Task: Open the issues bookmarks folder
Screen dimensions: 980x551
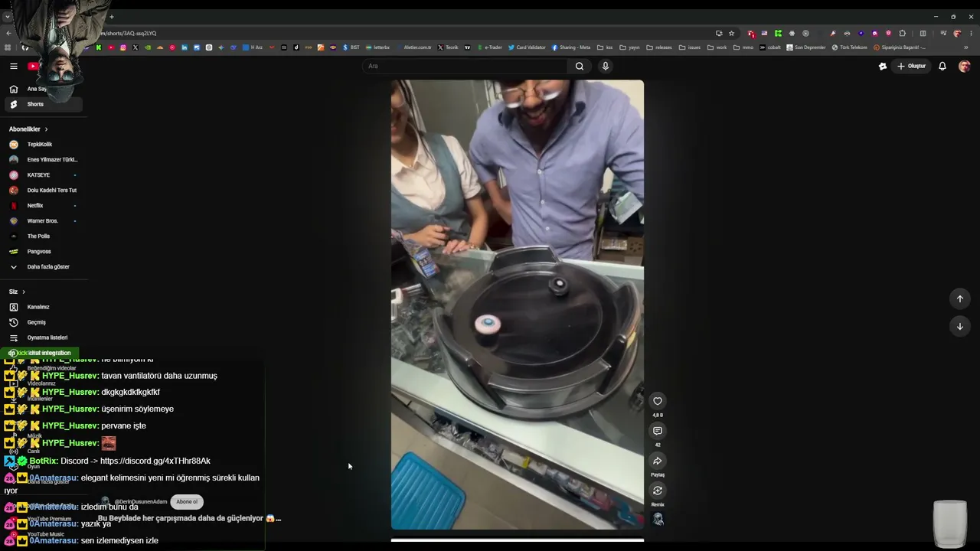Action: (x=690, y=47)
